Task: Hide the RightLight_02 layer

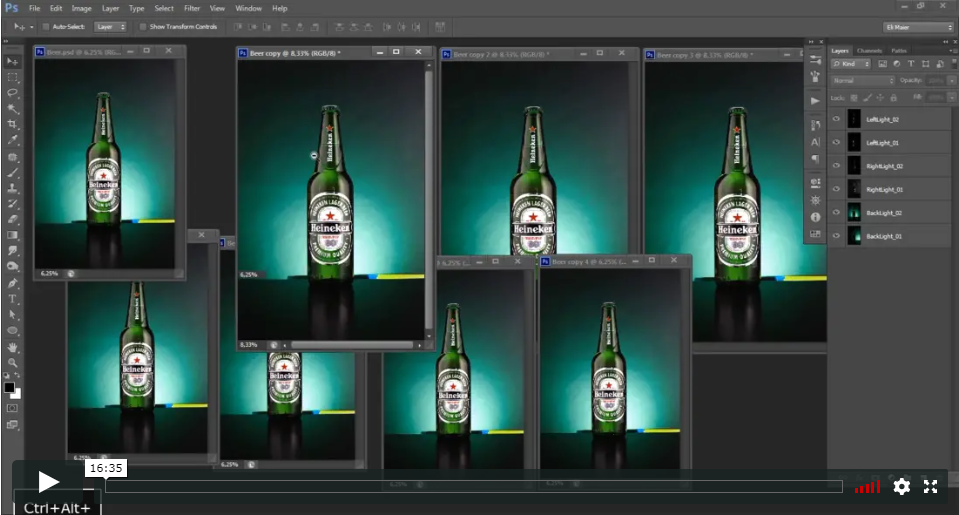Action: tap(836, 166)
